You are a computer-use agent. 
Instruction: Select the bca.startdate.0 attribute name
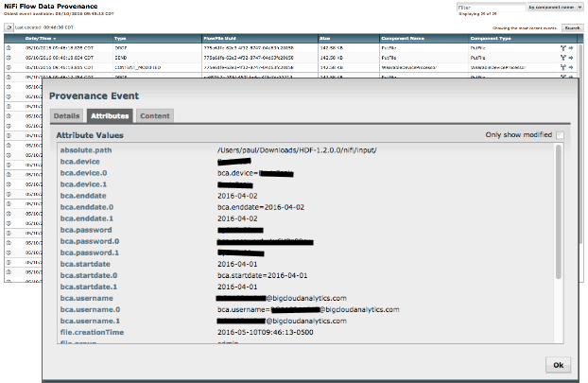(x=89, y=275)
